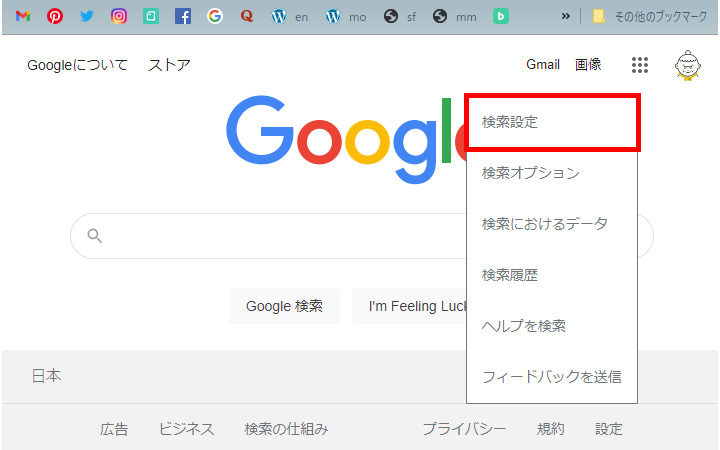Viewport: 720px width, 450px height.
Task: Choose ヘルプを検索 in the menu
Action: [x=552, y=326]
